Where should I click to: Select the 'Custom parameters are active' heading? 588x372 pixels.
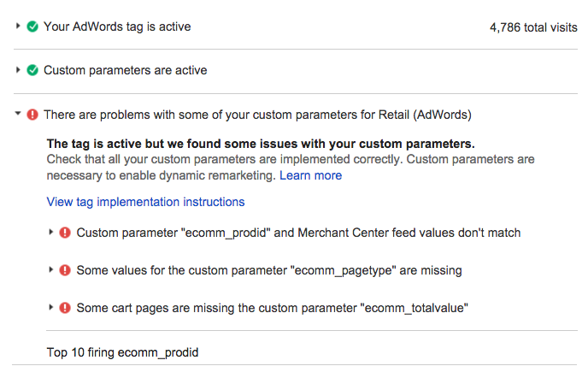point(126,70)
